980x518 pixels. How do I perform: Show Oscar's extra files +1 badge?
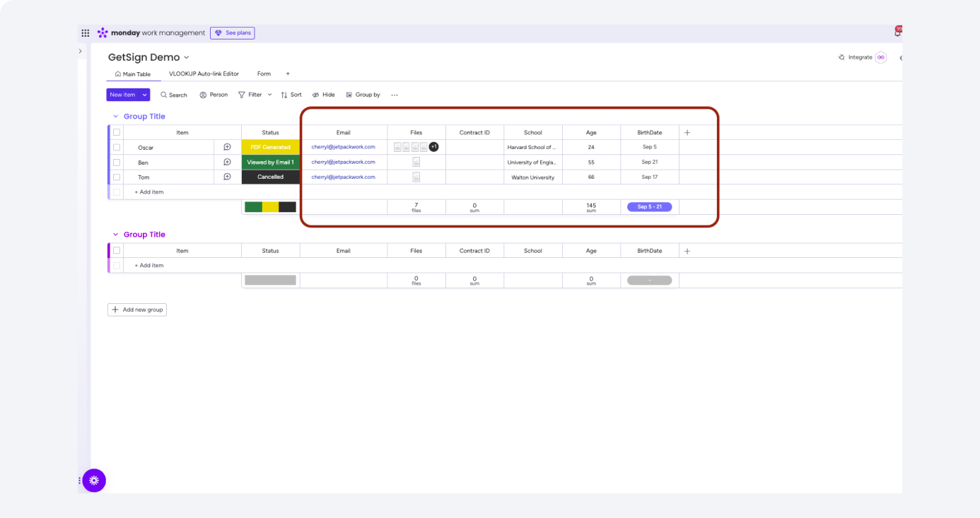[x=433, y=147]
